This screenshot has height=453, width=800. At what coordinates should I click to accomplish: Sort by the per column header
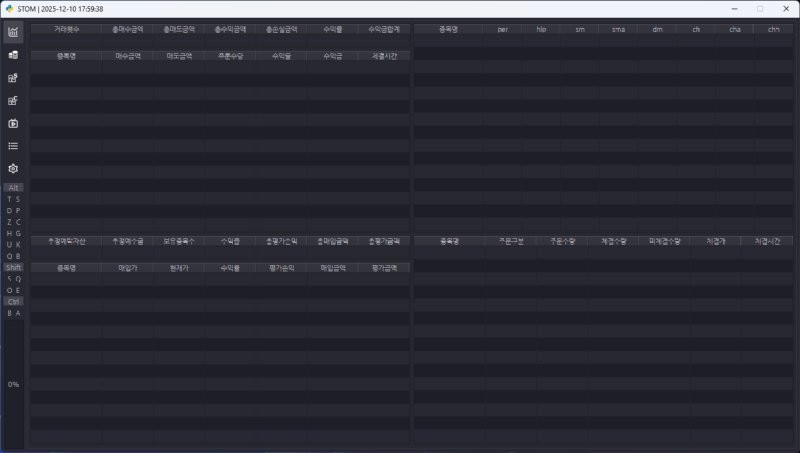click(x=503, y=29)
